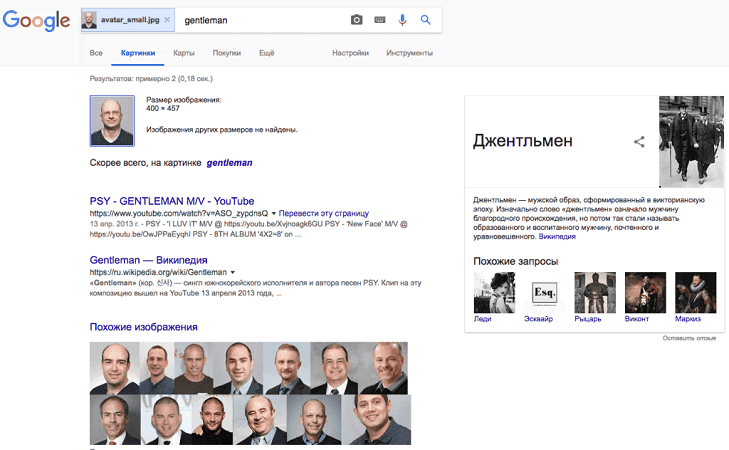Open the Леди related query thumbnail
Image resolution: width=729 pixels, height=450 pixels.
coord(494,293)
